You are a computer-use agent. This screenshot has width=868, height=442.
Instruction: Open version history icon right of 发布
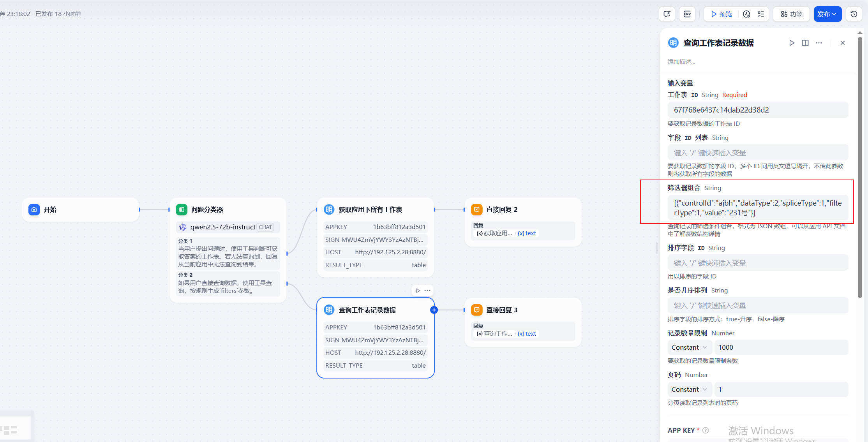(854, 14)
